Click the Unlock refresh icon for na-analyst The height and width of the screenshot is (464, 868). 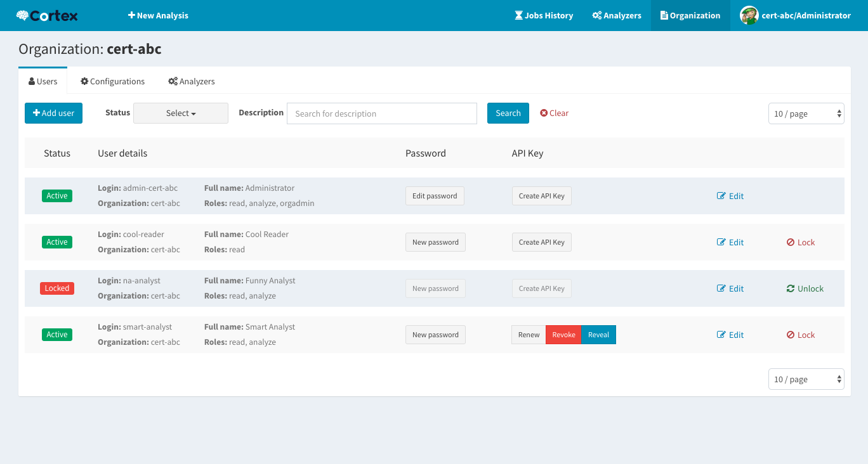789,288
